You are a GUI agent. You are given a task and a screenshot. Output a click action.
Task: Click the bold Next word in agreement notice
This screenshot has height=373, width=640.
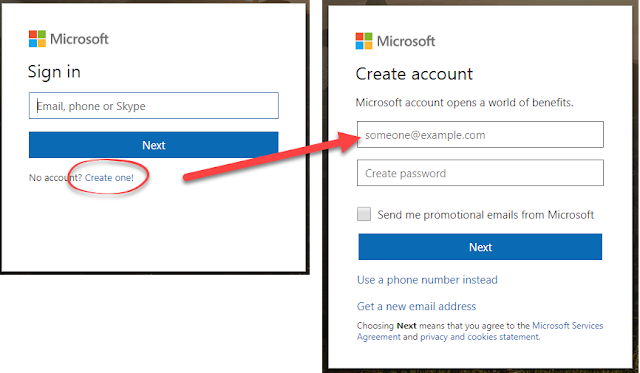click(407, 326)
